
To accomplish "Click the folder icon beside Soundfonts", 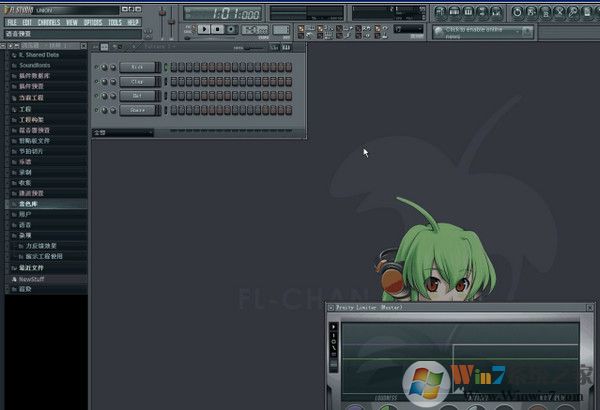I will pyautogui.click(x=15, y=65).
